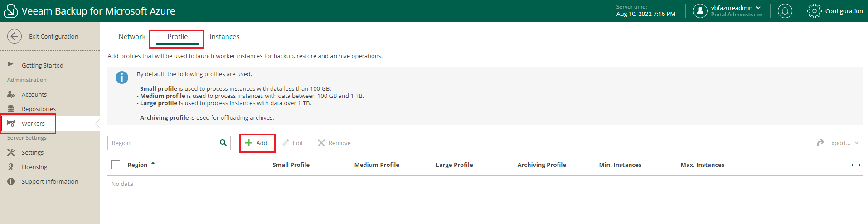Click the Settings wrench icon
The image size is (868, 224).
pos(11,152)
